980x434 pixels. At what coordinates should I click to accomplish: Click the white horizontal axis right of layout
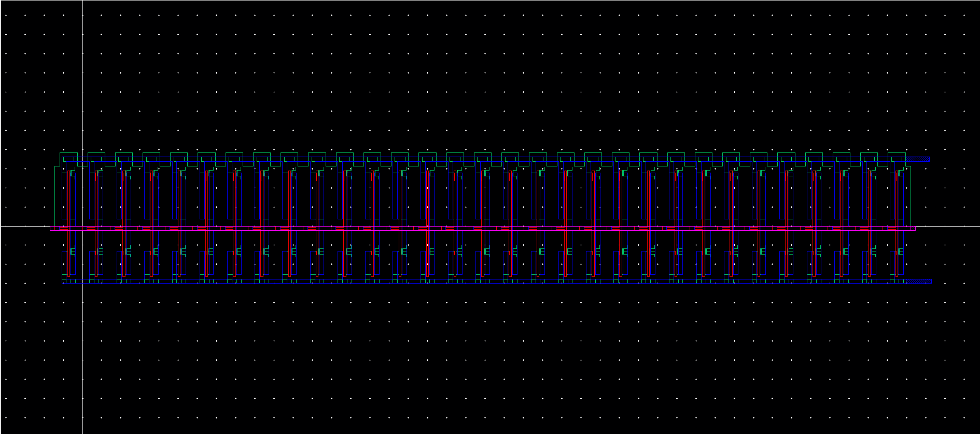[949, 226]
